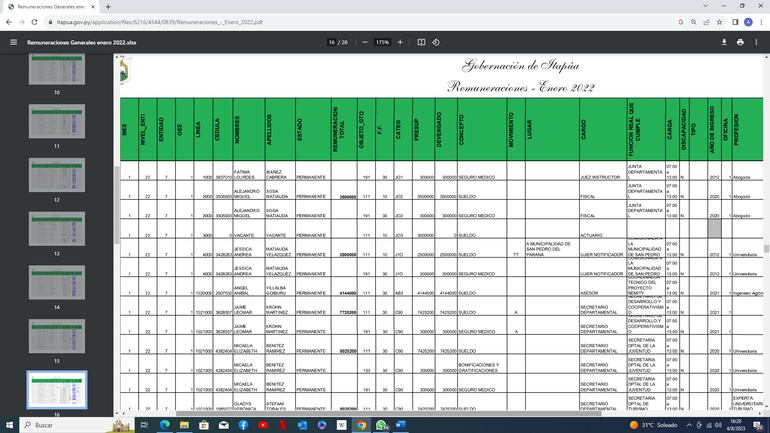Edit the zoom level field 175%
770x433 pixels.
[x=382, y=42]
